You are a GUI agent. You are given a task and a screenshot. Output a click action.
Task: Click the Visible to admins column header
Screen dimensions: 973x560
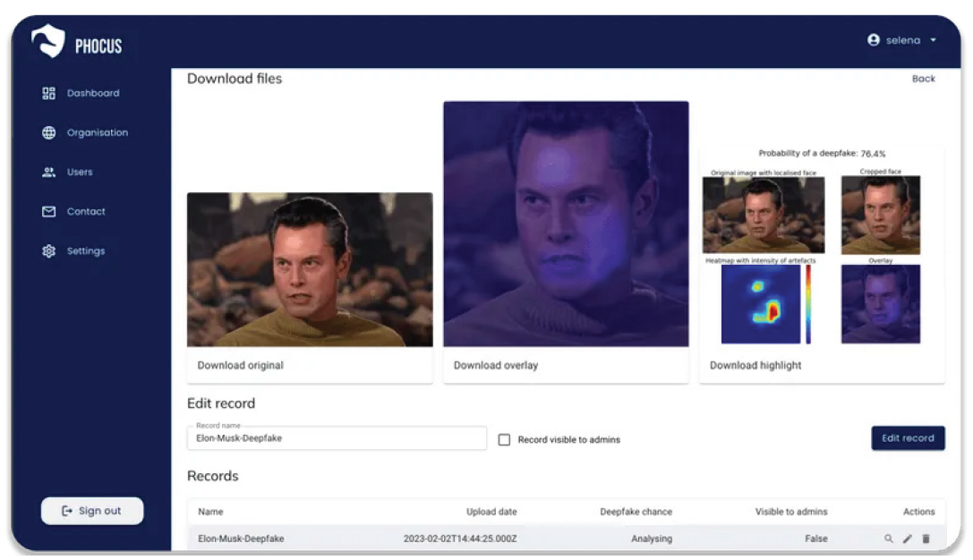click(x=790, y=512)
